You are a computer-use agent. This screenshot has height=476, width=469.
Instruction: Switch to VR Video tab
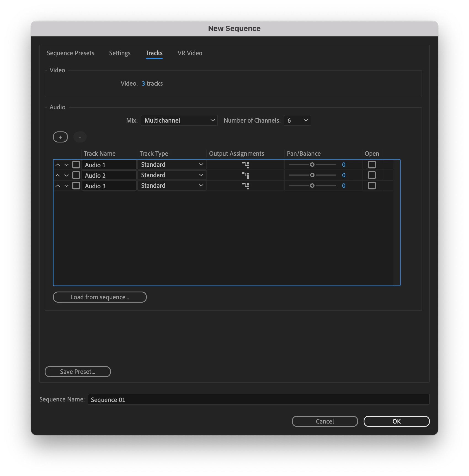point(190,53)
